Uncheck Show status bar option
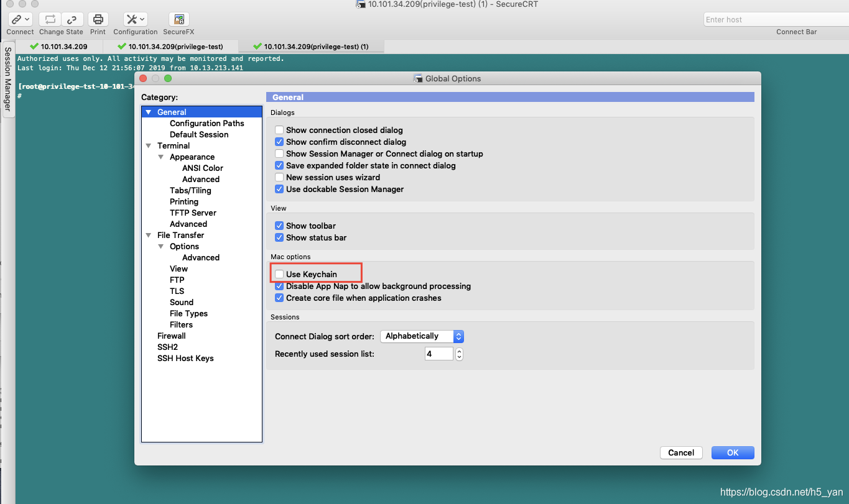 [x=279, y=237]
